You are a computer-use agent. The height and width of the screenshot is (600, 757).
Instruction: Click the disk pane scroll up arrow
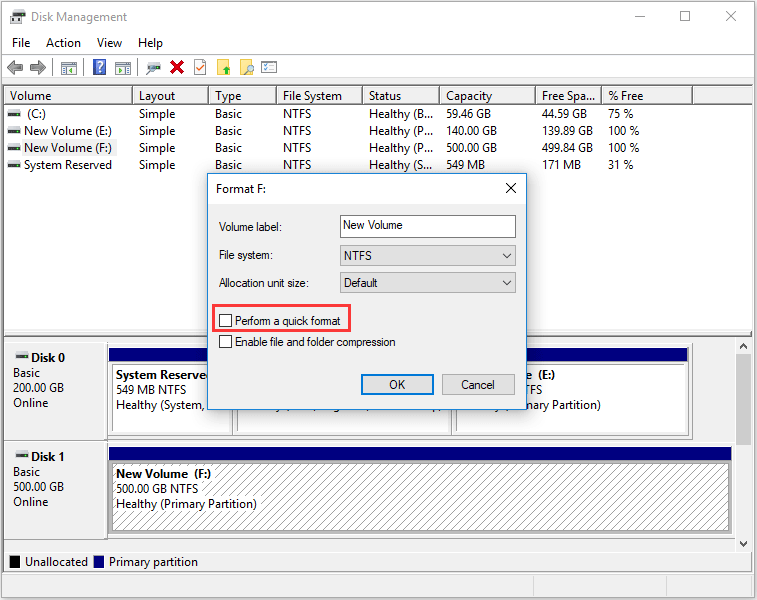click(x=743, y=346)
